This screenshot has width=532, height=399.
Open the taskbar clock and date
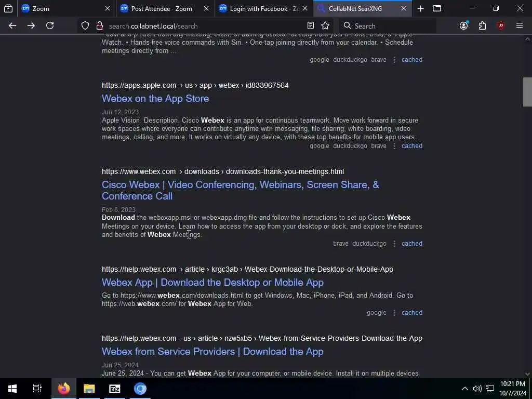pyautogui.click(x=513, y=389)
